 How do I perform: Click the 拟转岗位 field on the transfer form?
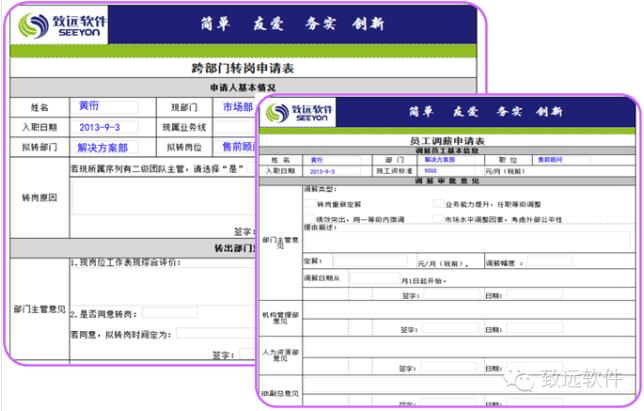coord(236,147)
